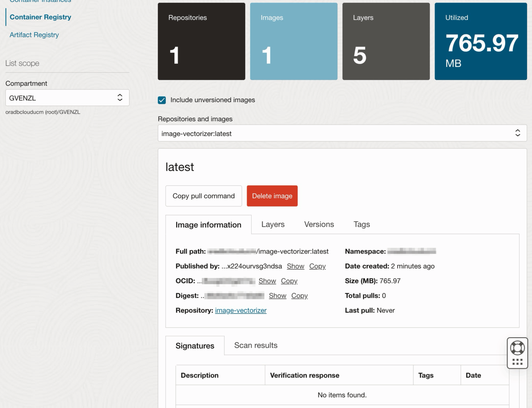Click the Utilized 765.97 MB tile
Image resolution: width=532 pixels, height=408 pixels.
481,41
